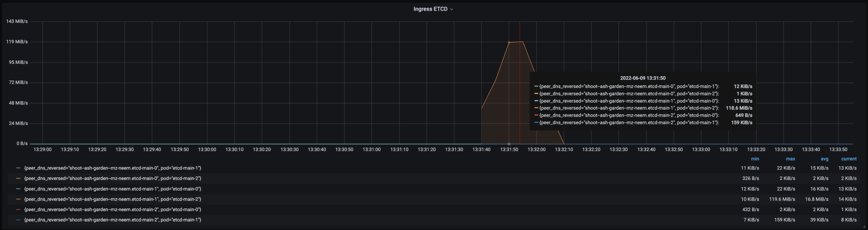Screen dimensions: 868x230
Task: Click the orange peak data point near 119 MiB/s
Action: 509,42
